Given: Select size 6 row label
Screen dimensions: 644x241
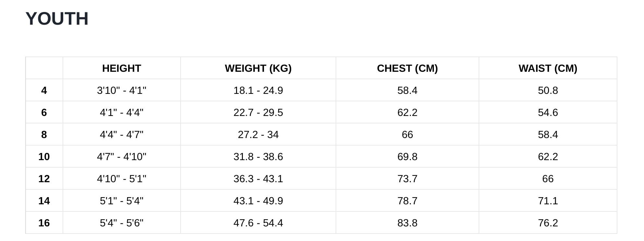Looking at the screenshot, I should 44,112.
